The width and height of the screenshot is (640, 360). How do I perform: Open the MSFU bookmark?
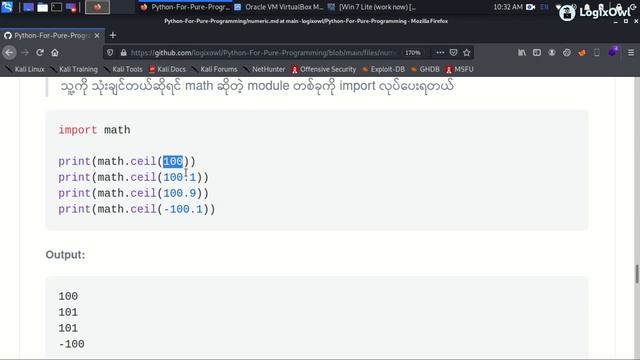[460, 69]
